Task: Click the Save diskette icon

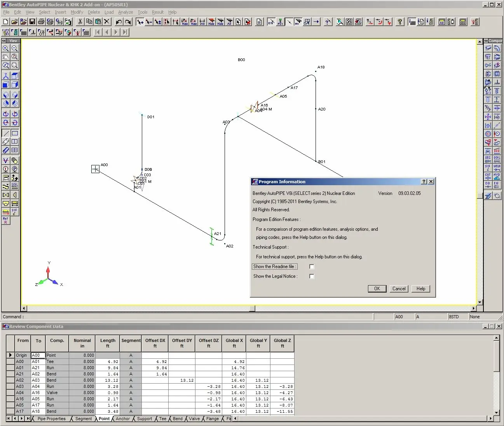Action: point(32,22)
